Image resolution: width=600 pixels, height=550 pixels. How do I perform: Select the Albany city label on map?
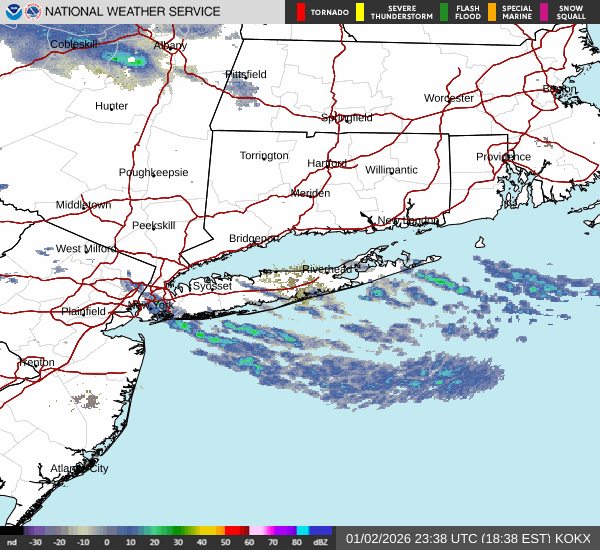(x=170, y=46)
